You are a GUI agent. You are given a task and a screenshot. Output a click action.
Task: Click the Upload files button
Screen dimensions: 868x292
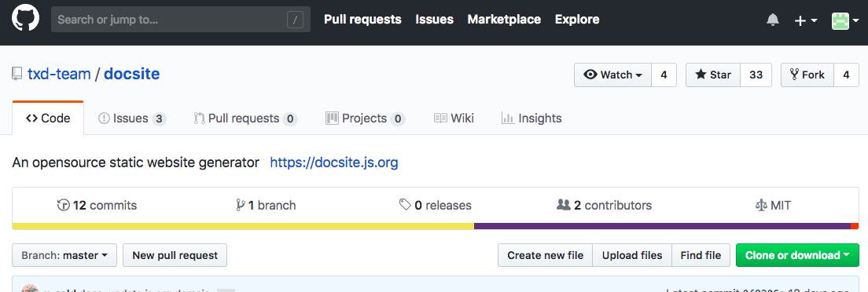pos(632,256)
